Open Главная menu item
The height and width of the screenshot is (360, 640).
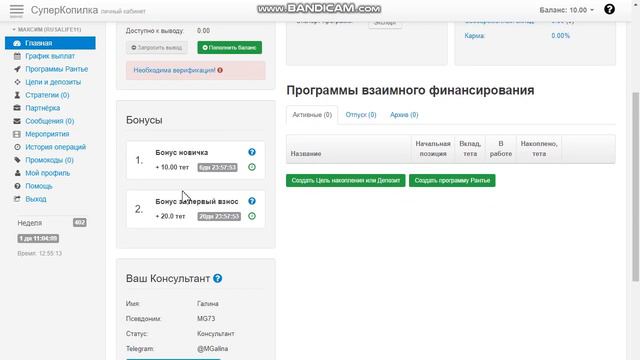50,43
